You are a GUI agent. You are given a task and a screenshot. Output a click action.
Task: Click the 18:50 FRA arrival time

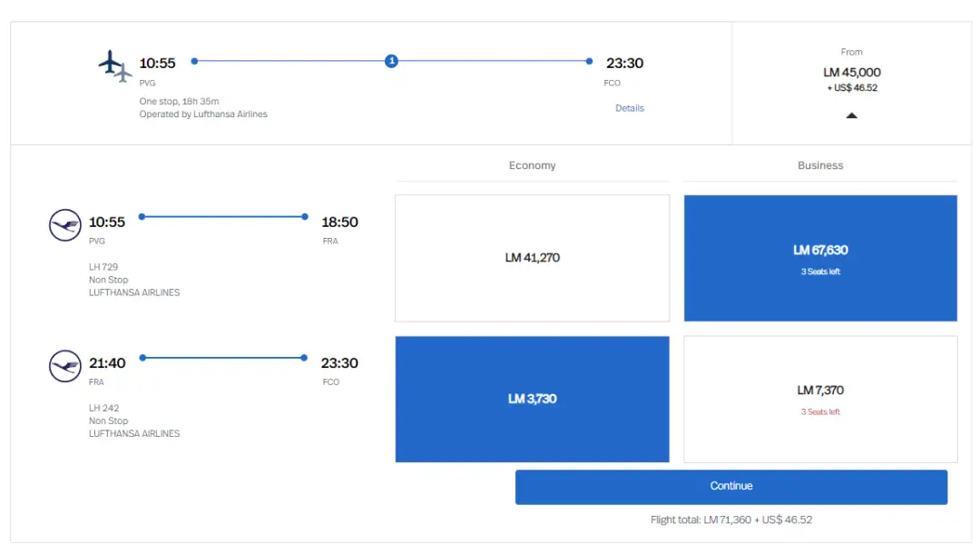point(339,223)
